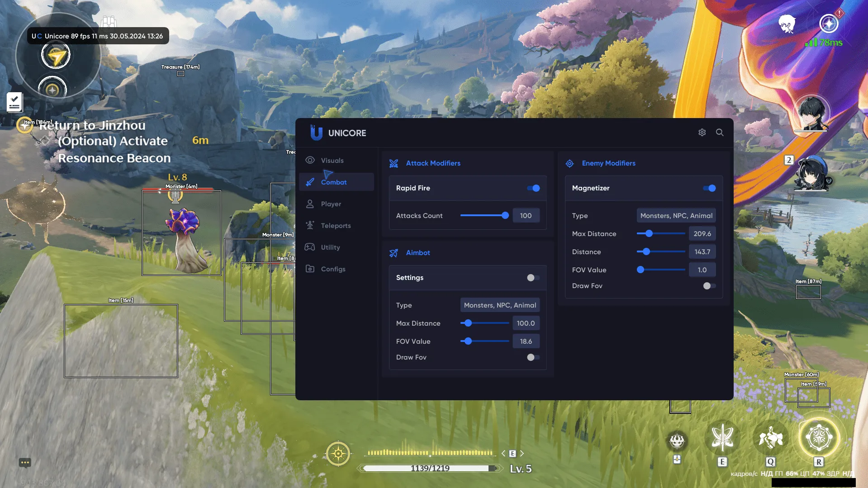This screenshot has width=868, height=488.
Task: Open Magnetizer Type dropdown
Action: pyautogui.click(x=676, y=216)
